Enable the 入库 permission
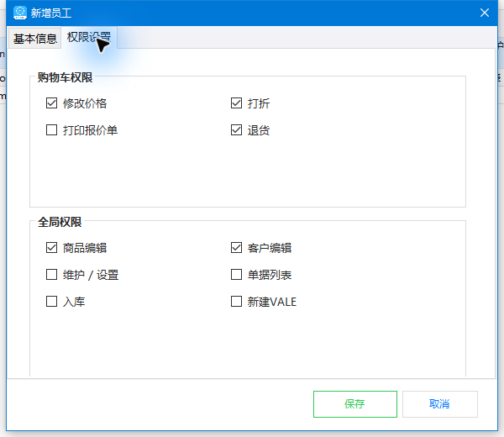 click(x=51, y=302)
